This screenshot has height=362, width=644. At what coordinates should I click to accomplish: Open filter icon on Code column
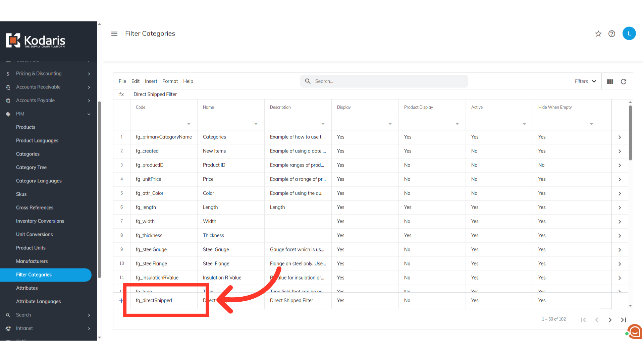click(189, 123)
